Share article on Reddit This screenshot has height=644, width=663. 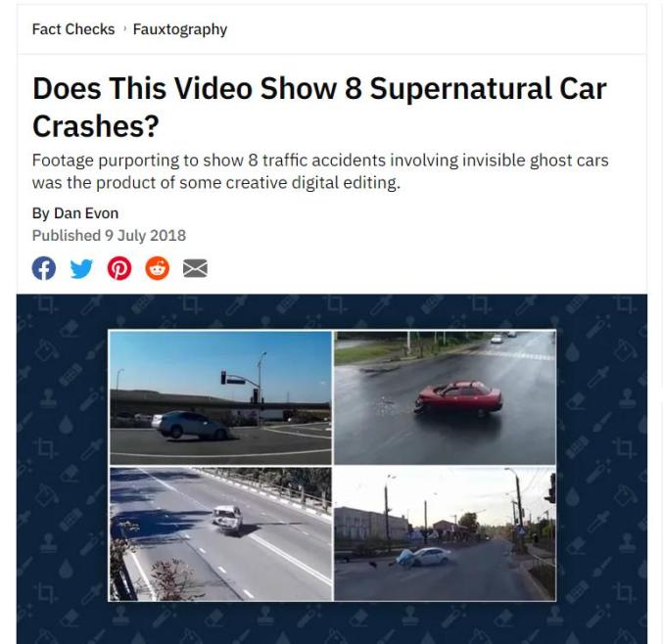(x=158, y=268)
